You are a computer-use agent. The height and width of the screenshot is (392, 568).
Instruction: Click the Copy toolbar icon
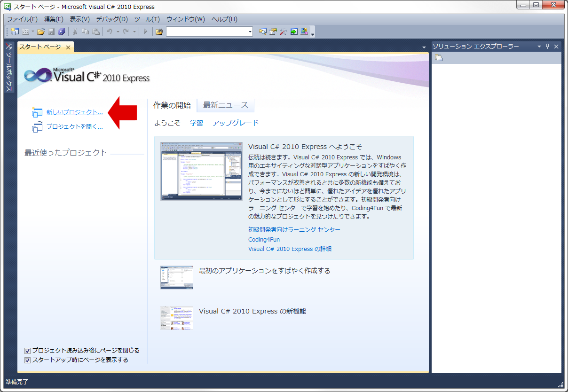(x=85, y=31)
